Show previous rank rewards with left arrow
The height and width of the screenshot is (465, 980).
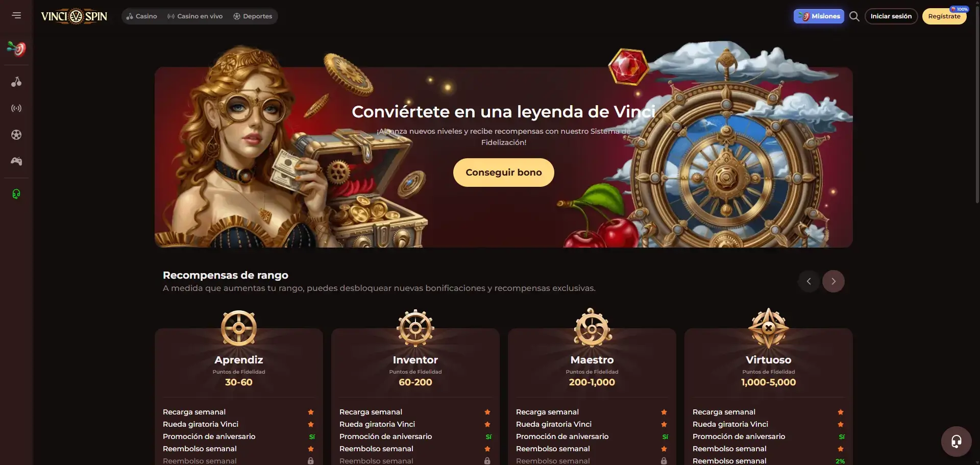[808, 281]
